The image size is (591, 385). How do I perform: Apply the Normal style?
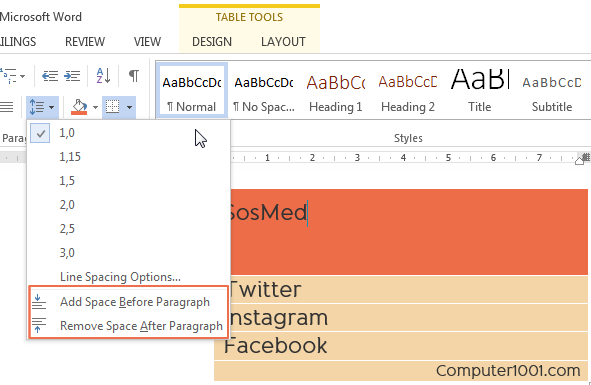pyautogui.click(x=192, y=90)
